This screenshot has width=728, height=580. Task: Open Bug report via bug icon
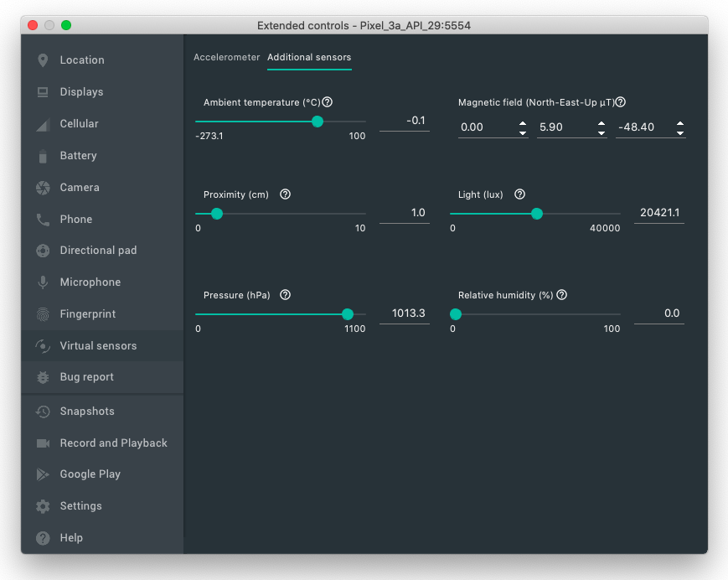tap(43, 377)
